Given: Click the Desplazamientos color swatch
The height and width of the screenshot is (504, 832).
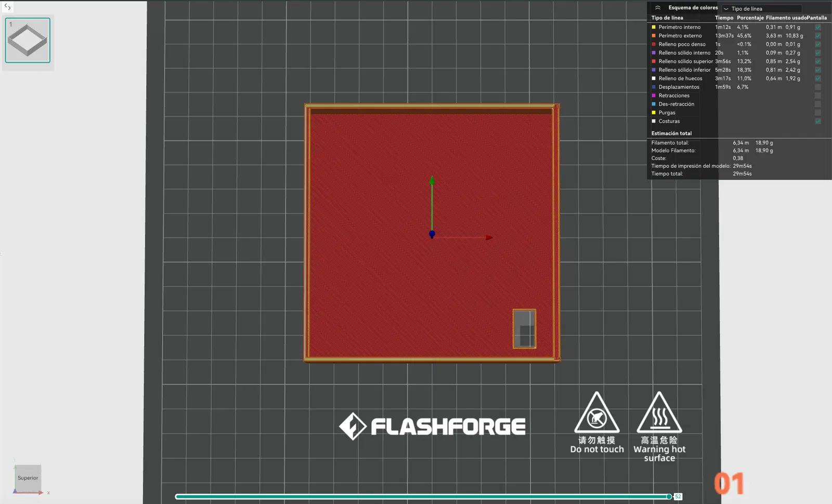Looking at the screenshot, I should (654, 87).
